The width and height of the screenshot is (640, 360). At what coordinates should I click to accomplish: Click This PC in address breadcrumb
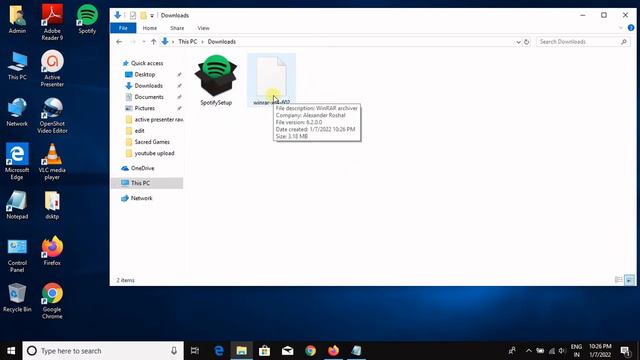tap(188, 42)
